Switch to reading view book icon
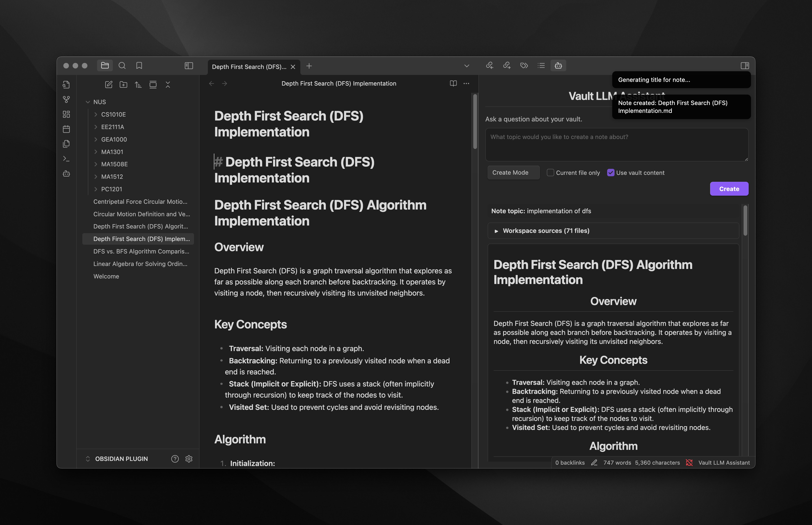The width and height of the screenshot is (812, 525). (x=453, y=83)
